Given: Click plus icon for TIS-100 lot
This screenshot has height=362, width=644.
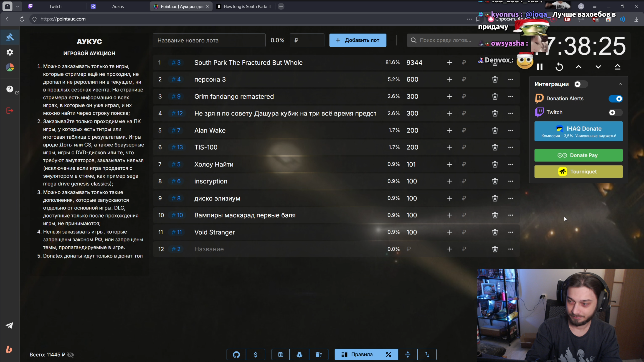Looking at the screenshot, I should tap(449, 147).
